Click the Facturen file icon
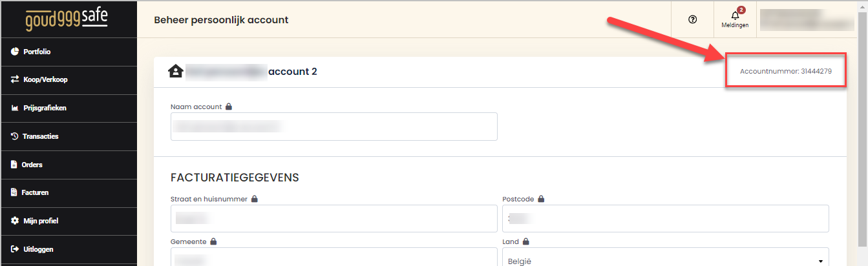Image resolution: width=868 pixels, height=266 pixels. (x=14, y=192)
